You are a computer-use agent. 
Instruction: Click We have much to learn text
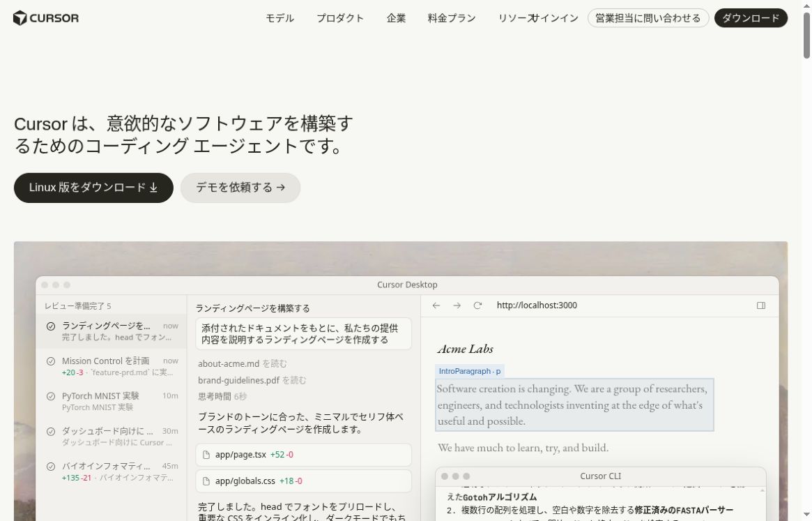(x=523, y=447)
